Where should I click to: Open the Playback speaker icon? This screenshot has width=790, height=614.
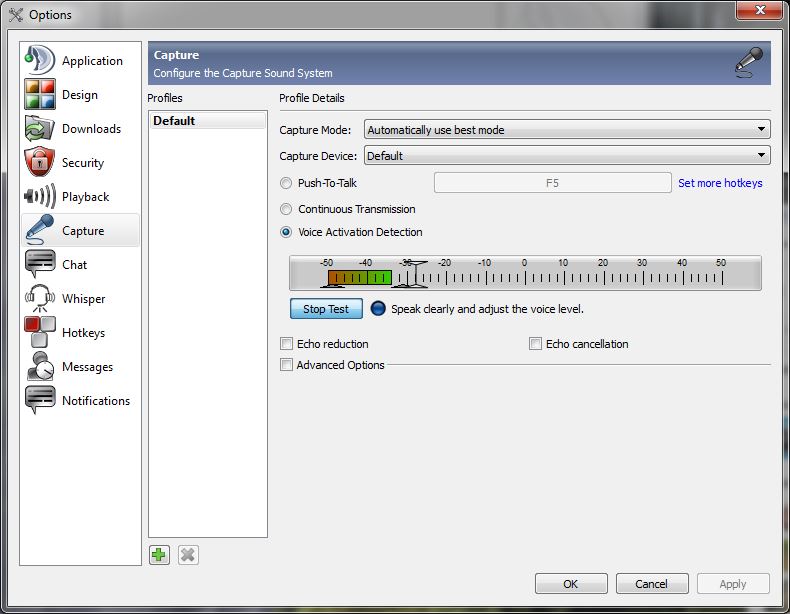tap(39, 196)
